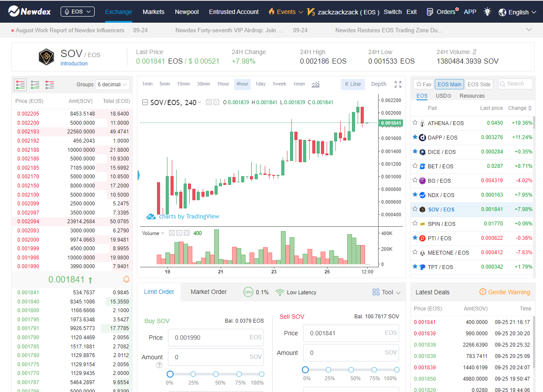Click the chart left-panel expand handle
Image resolution: width=543 pixels, height=392 pixels.
tap(139, 175)
